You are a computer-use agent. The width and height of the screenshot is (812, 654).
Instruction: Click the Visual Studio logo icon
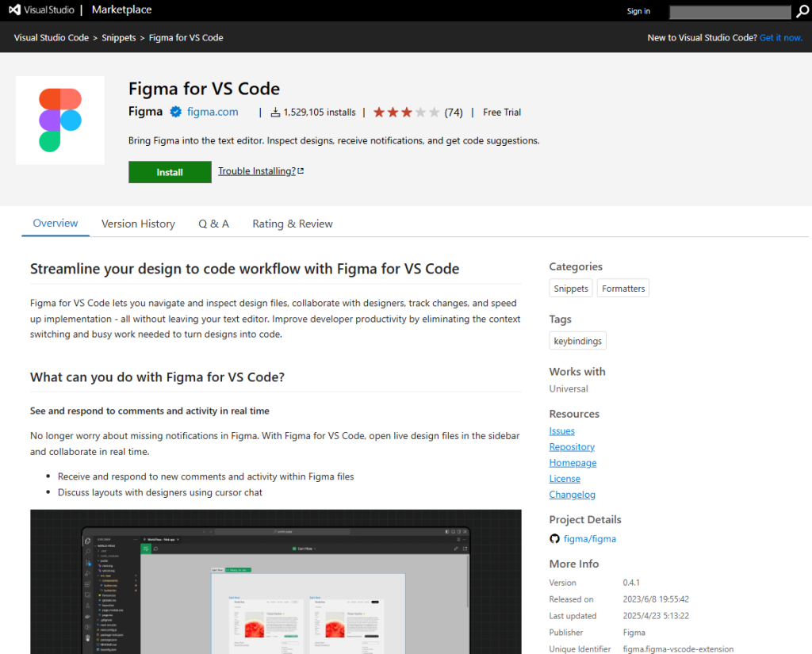(x=14, y=10)
